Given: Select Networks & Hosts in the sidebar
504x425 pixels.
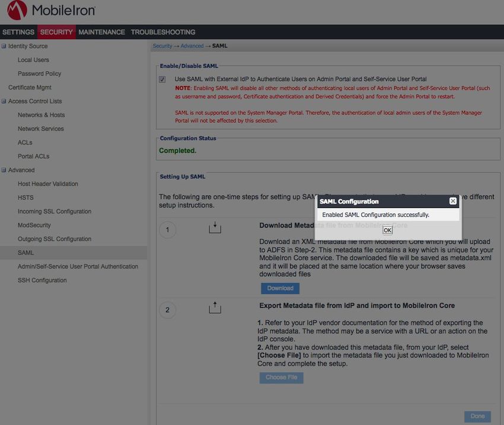Looking at the screenshot, I should coord(41,115).
